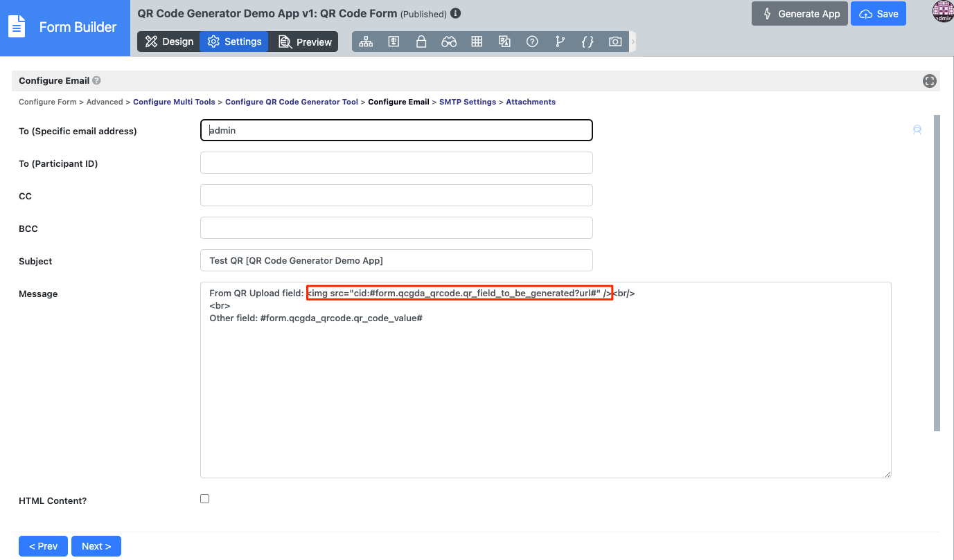This screenshot has width=954, height=560.
Task: Click the question mark circle in toolbar
Action: [532, 42]
